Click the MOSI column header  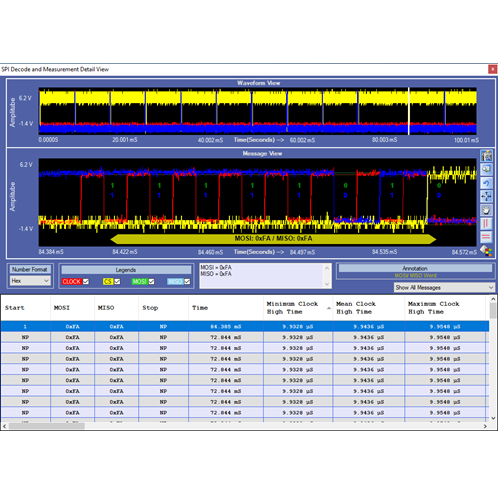pos(72,308)
